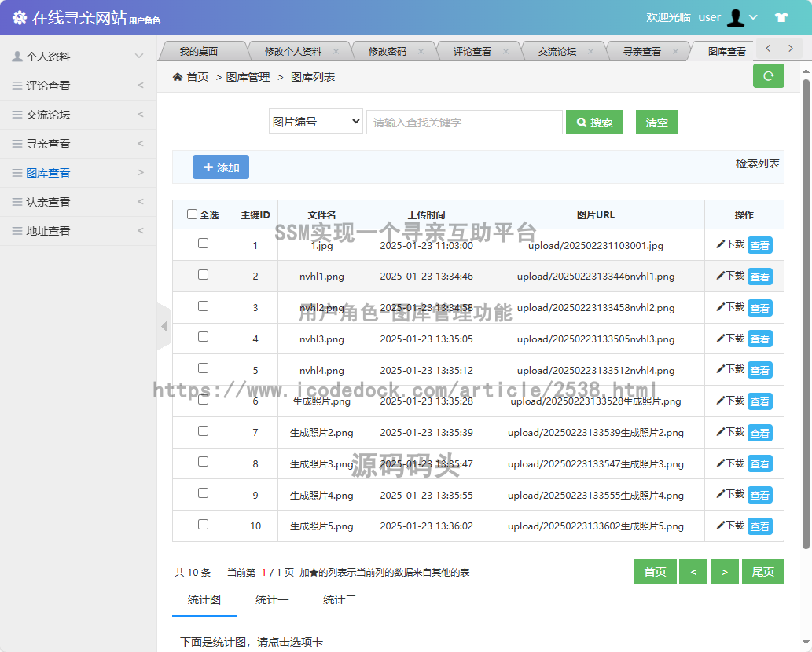Collapse the 图库查看 sidebar menu
The height and width of the screenshot is (652, 812).
78,172
